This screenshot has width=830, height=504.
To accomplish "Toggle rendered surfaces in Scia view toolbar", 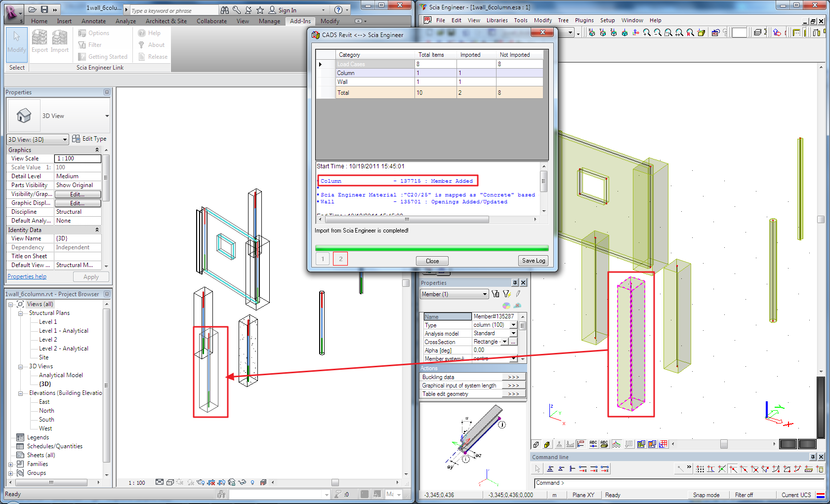I will (547, 444).
